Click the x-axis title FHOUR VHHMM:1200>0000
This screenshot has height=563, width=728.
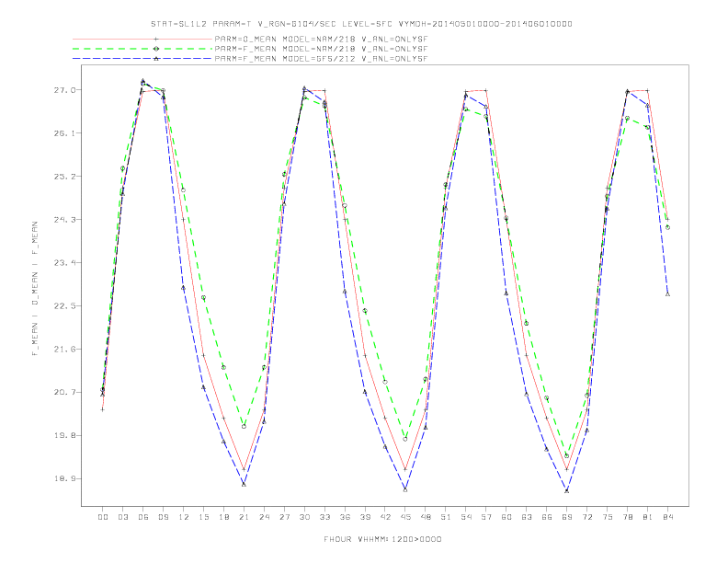pyautogui.click(x=382, y=539)
